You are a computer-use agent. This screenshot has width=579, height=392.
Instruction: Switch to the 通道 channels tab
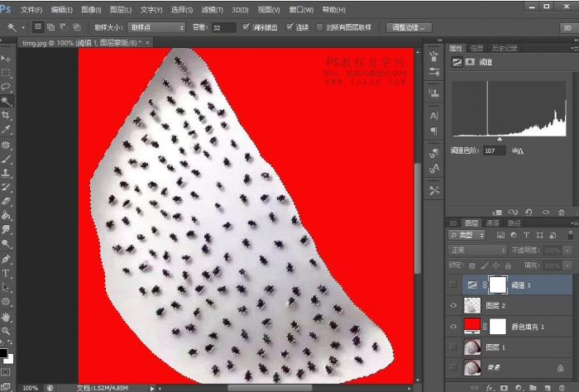coord(492,222)
